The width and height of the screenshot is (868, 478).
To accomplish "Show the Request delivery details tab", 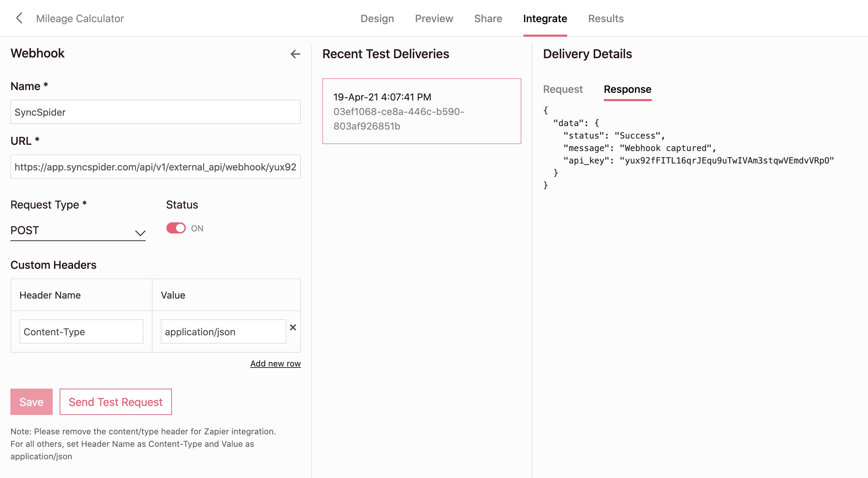I will [x=563, y=89].
